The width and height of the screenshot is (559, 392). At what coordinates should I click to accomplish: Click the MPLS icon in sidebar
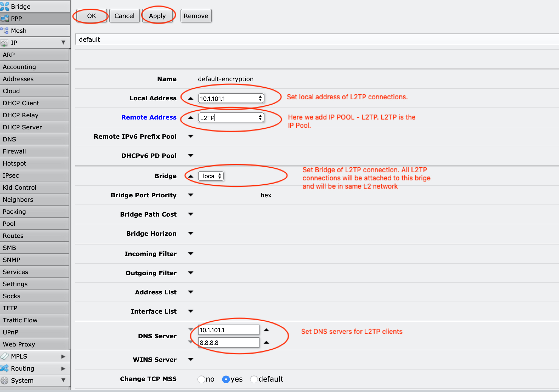pyautogui.click(x=5, y=356)
